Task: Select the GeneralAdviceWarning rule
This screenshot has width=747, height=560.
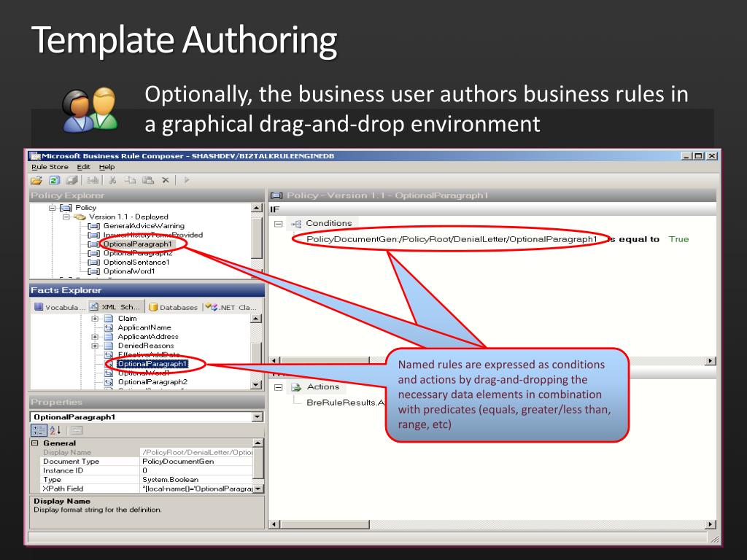Action: [x=144, y=226]
